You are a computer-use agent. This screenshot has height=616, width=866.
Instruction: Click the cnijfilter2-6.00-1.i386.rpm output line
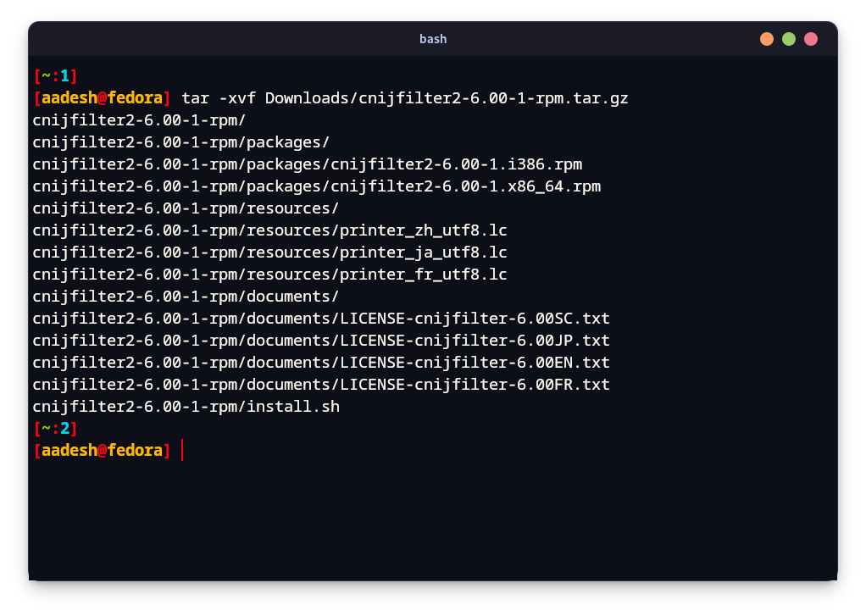click(308, 164)
